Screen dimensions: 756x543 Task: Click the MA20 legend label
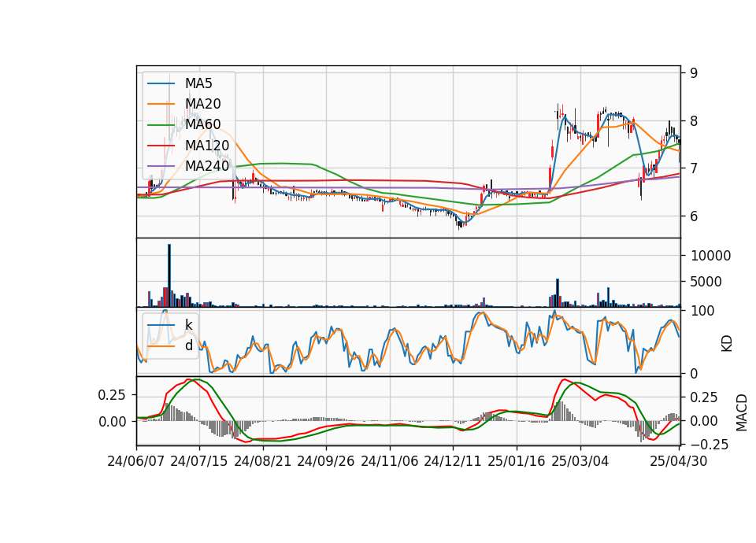[202, 104]
